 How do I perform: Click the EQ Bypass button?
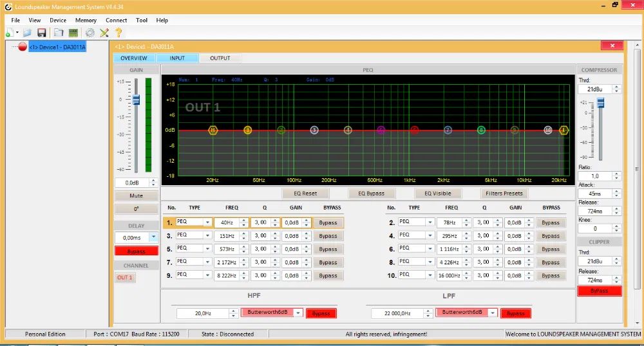(372, 194)
